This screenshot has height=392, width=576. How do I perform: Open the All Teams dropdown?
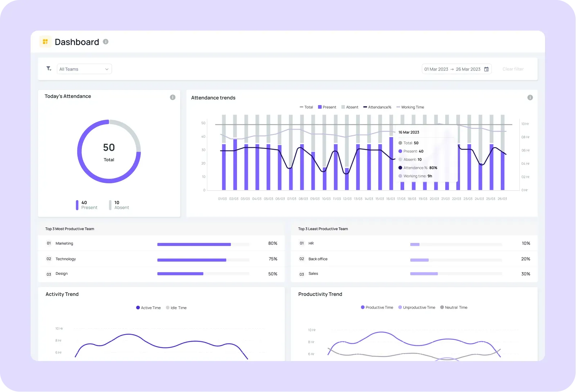84,69
